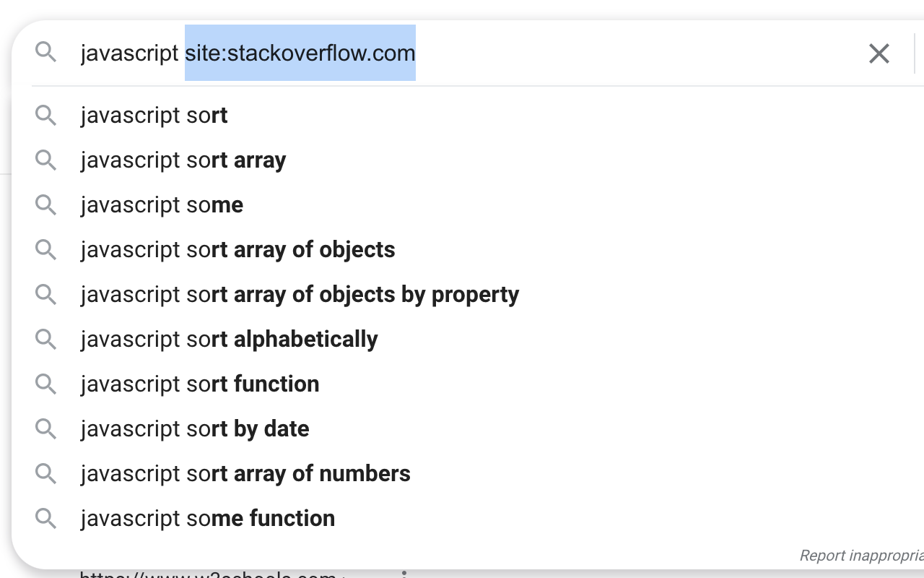The height and width of the screenshot is (578, 924).
Task: Click magnifier icon beside "javascript sort array"
Action: tap(46, 160)
